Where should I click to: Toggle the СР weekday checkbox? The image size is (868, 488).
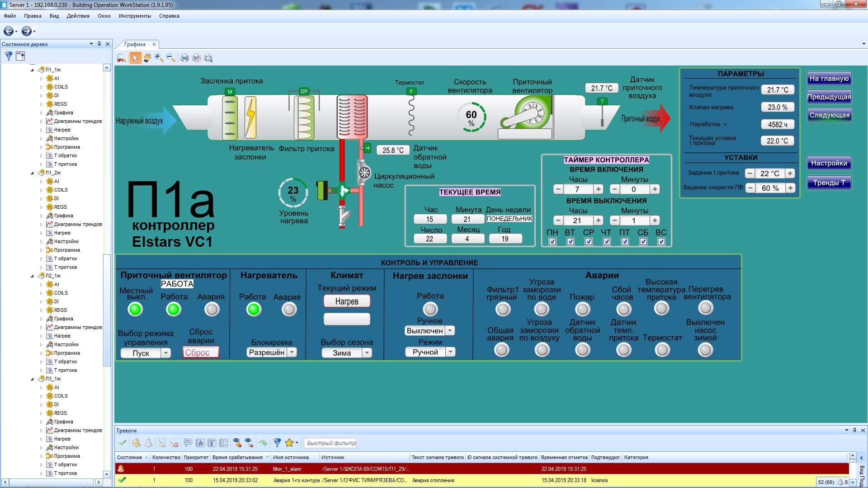589,242
